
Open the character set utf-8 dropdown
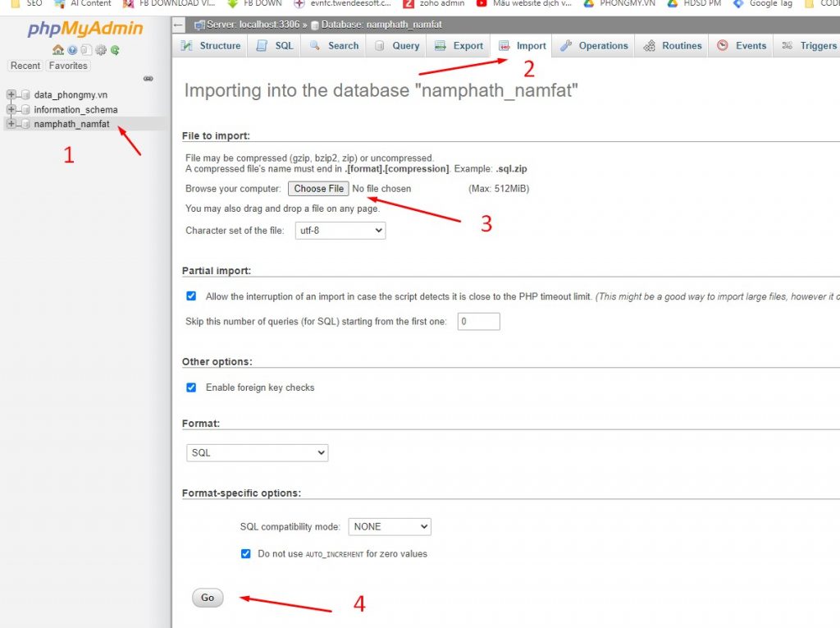(340, 231)
